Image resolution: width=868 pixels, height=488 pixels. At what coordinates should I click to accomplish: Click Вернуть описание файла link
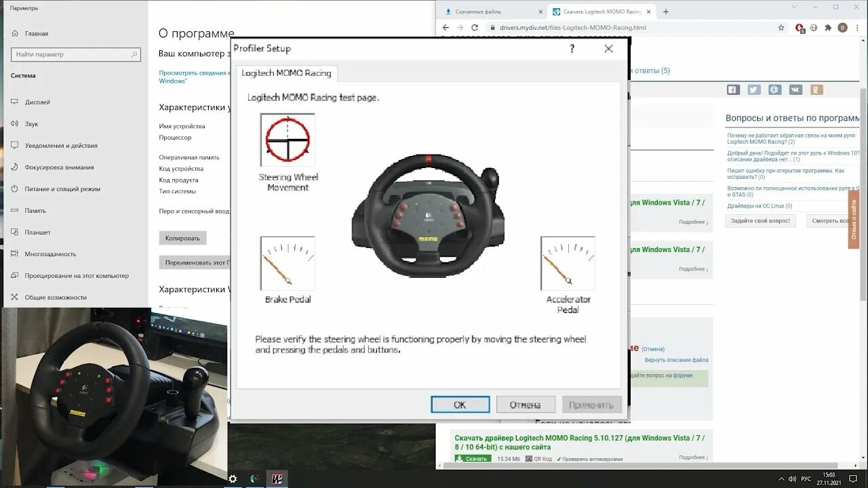[676, 360]
